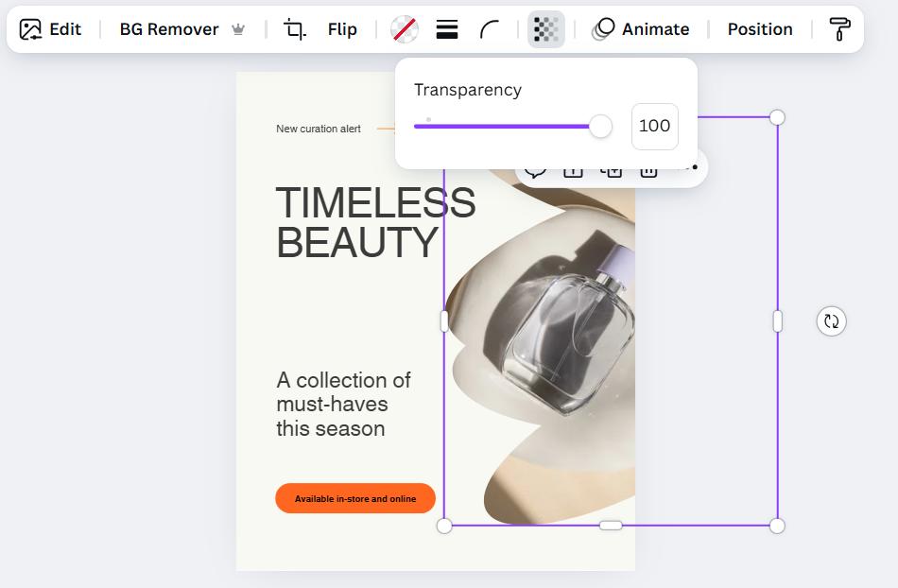Click the duplicate icon in floating toolbar

point(612,171)
